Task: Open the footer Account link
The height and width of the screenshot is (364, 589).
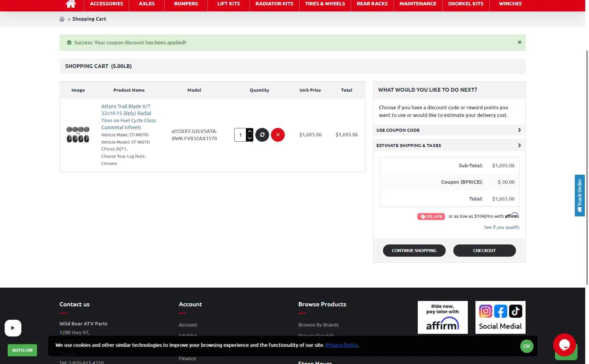Action: pyautogui.click(x=188, y=325)
